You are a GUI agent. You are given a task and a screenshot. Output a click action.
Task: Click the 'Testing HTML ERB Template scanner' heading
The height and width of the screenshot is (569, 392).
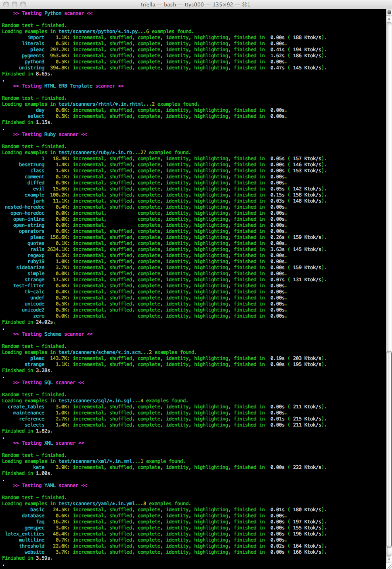(68, 86)
